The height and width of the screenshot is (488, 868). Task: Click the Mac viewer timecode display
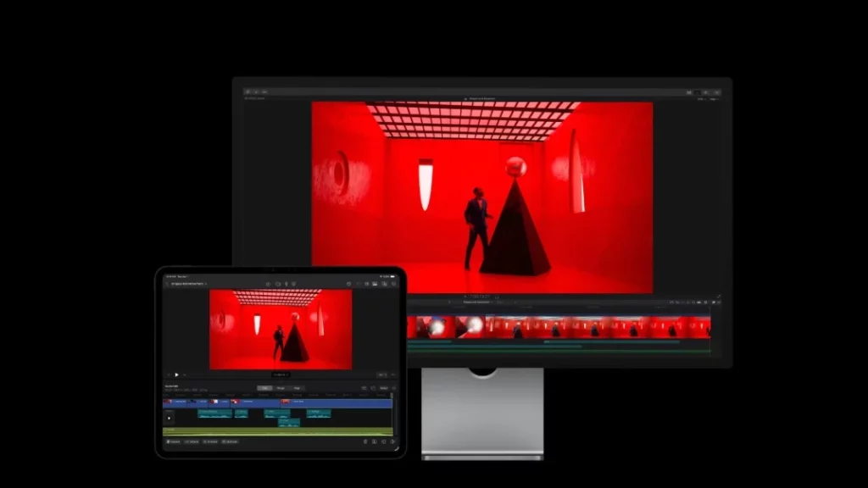click(x=478, y=297)
